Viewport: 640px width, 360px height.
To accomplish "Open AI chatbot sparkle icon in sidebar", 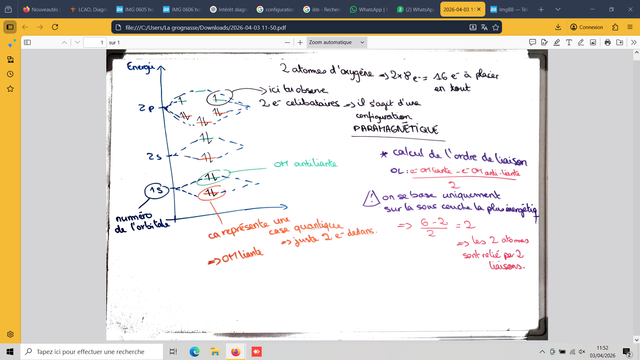I will click(11, 43).
